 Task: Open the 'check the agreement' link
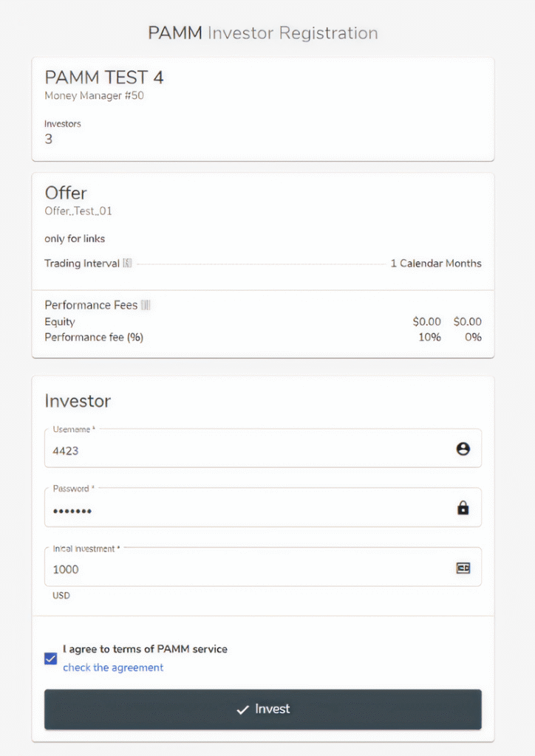[113, 667]
